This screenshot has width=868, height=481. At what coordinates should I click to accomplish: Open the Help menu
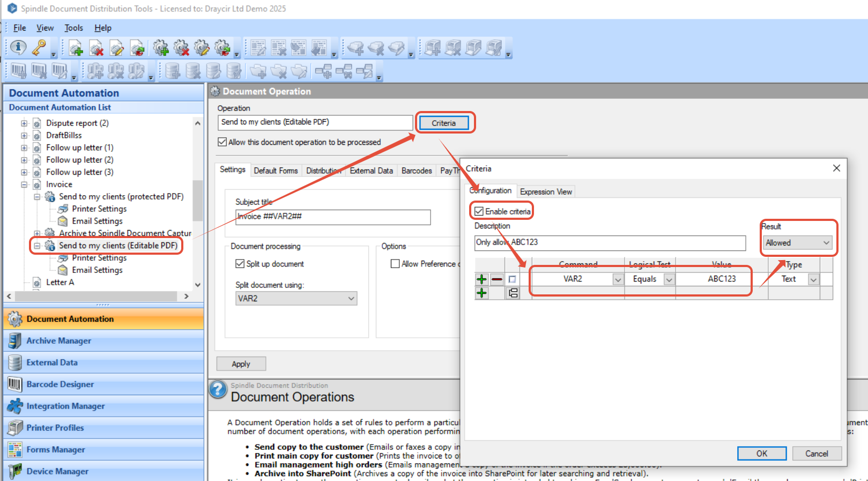pos(103,28)
